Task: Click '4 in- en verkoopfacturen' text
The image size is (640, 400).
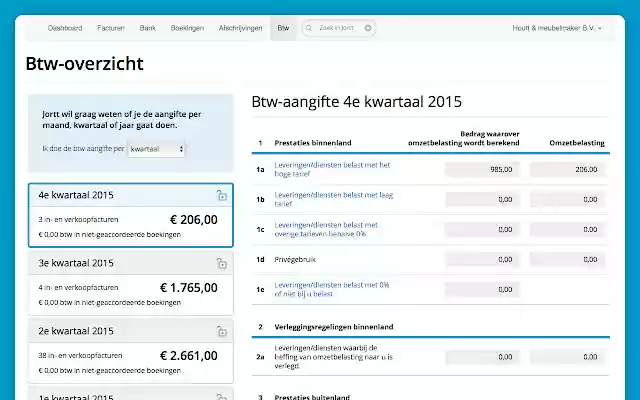Action: [78, 287]
